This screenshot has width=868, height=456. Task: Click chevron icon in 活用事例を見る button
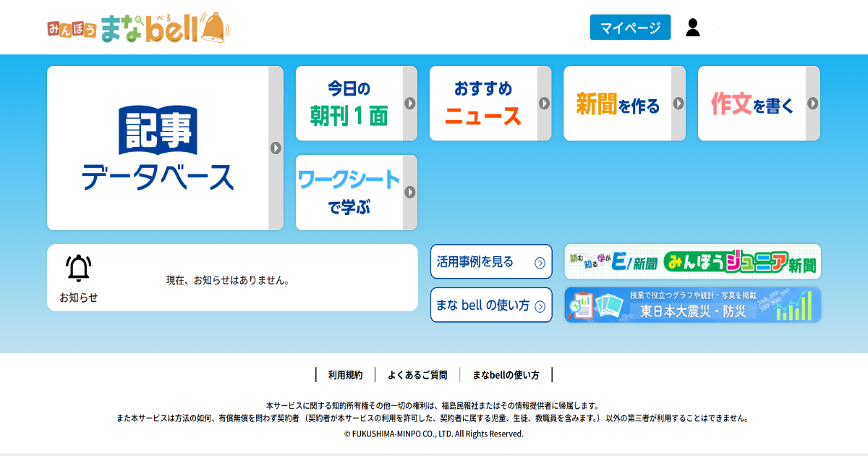coord(540,263)
